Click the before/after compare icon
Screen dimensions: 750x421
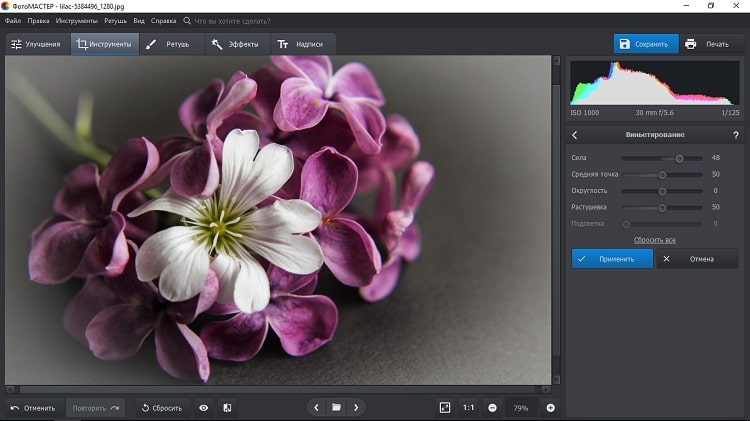(x=227, y=408)
